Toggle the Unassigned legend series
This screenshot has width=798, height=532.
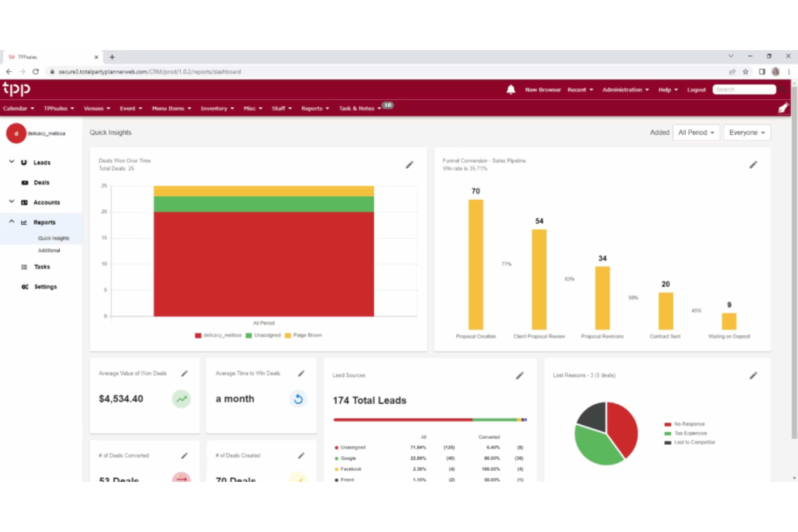(263, 335)
